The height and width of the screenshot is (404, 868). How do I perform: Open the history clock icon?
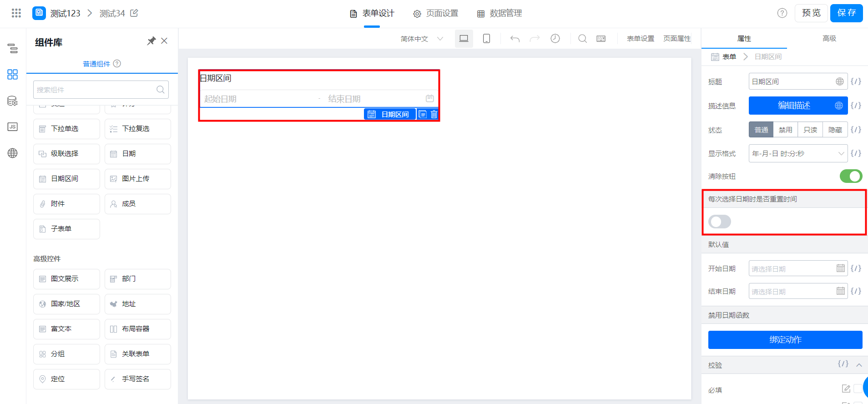555,39
